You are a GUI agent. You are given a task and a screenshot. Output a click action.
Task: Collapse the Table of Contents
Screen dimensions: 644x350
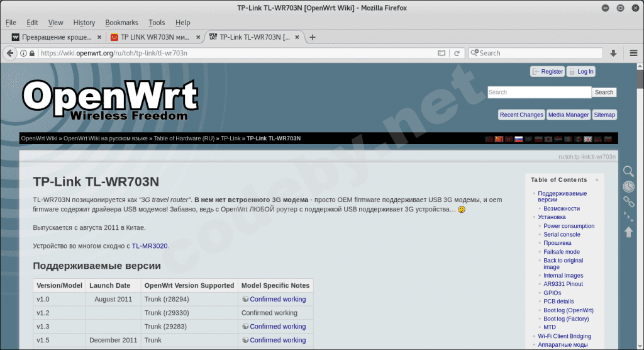597,180
